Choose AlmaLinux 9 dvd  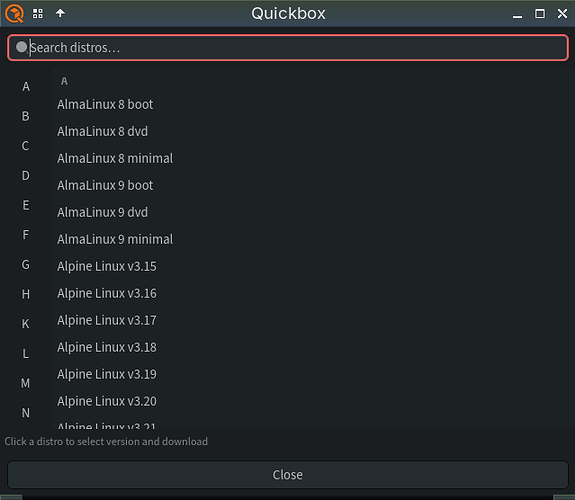coord(102,212)
